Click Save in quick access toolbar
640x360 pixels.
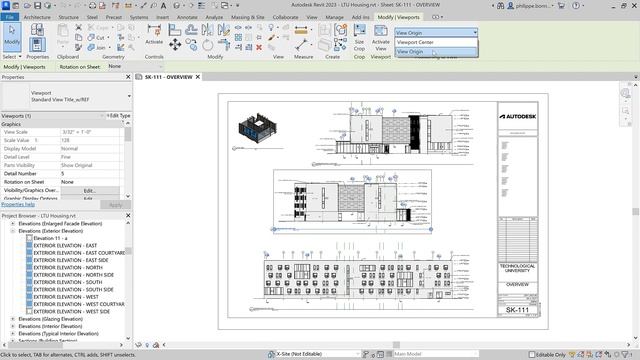tap(38, 6)
